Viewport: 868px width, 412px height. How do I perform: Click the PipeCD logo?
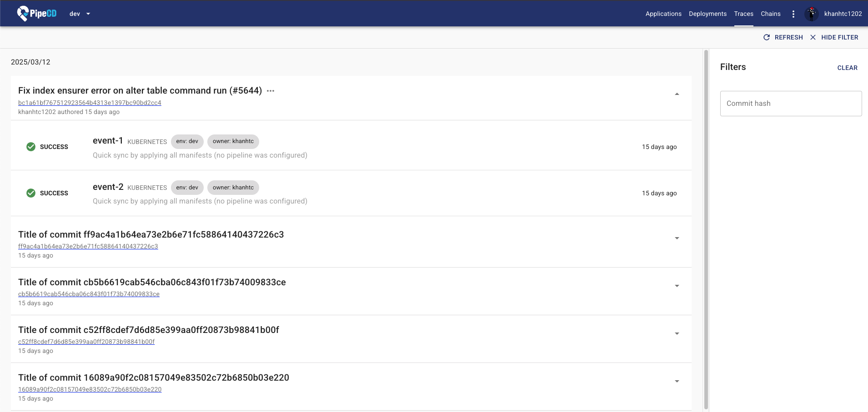pos(36,13)
